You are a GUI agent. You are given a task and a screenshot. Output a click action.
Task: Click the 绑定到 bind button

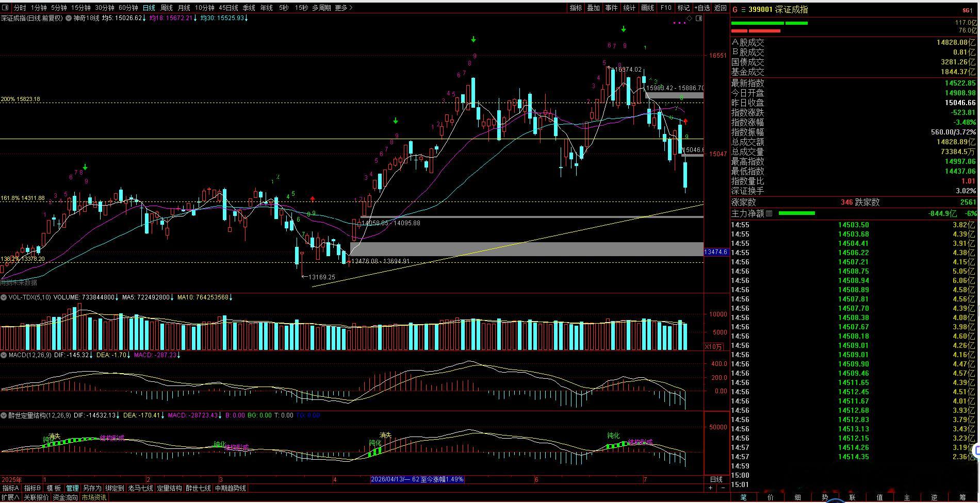tap(115, 488)
